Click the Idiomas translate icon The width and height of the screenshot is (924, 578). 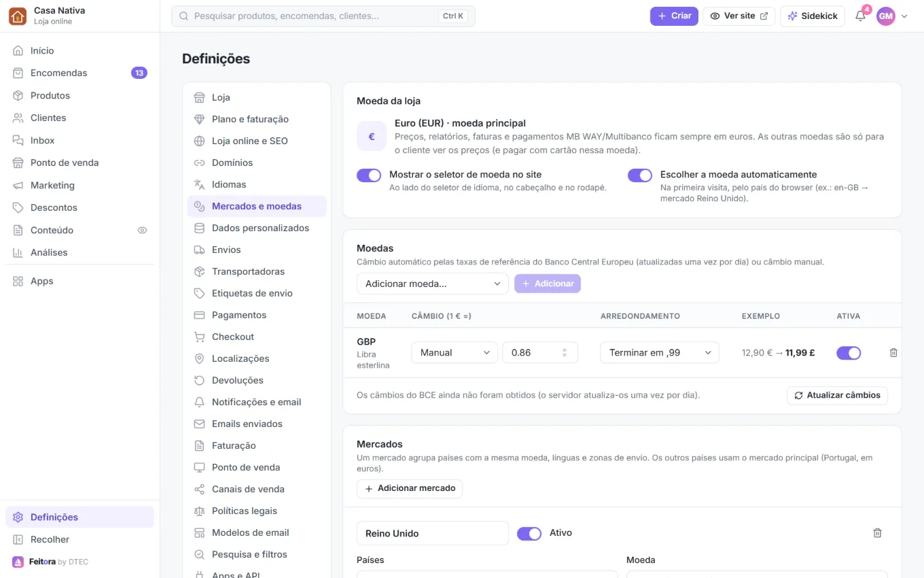(199, 185)
